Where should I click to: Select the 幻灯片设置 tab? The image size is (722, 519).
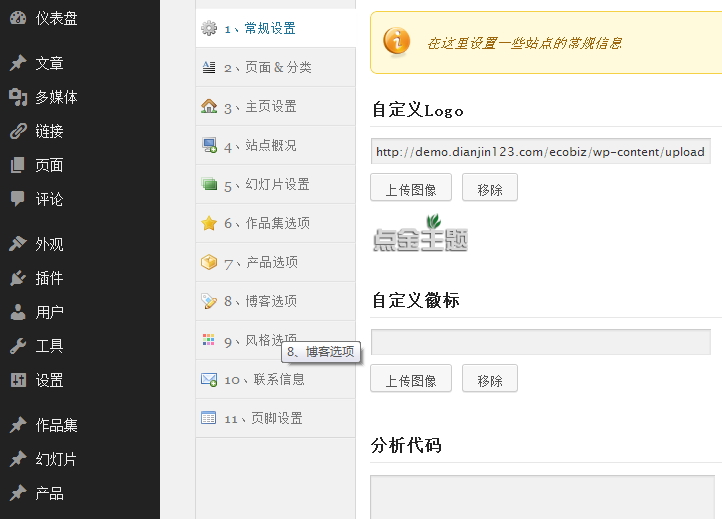276,184
